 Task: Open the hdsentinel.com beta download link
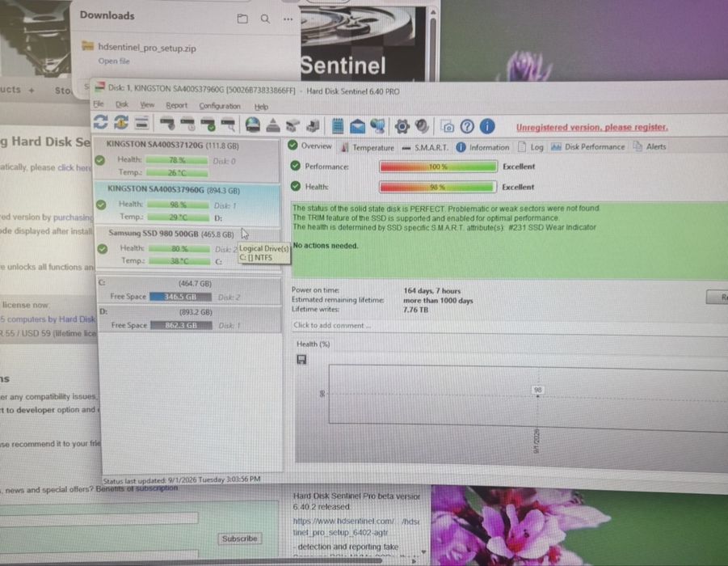click(x=356, y=527)
